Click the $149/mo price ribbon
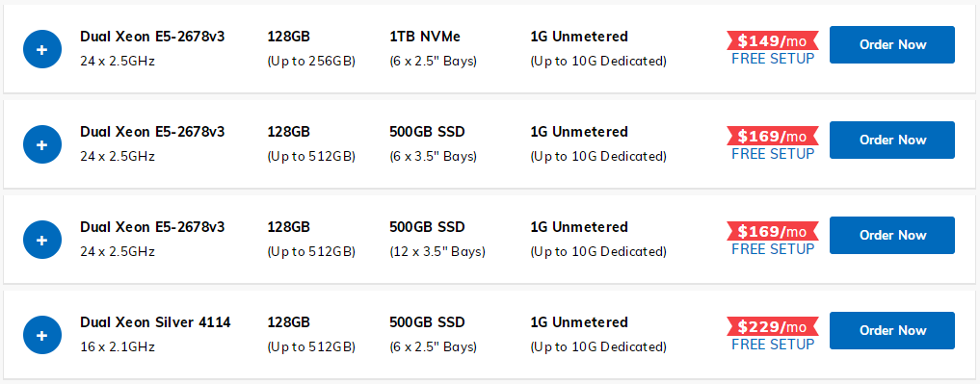The image size is (980, 384). 773,41
